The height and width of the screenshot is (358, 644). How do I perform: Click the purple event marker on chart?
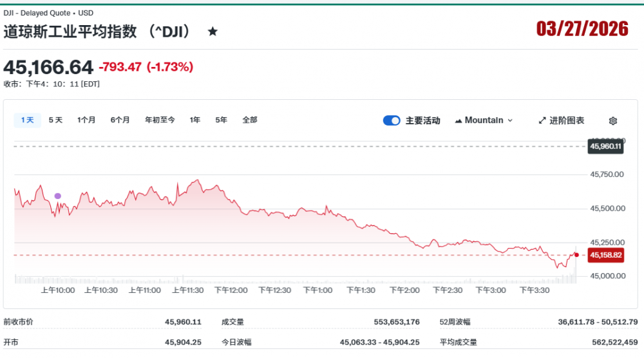coord(58,196)
